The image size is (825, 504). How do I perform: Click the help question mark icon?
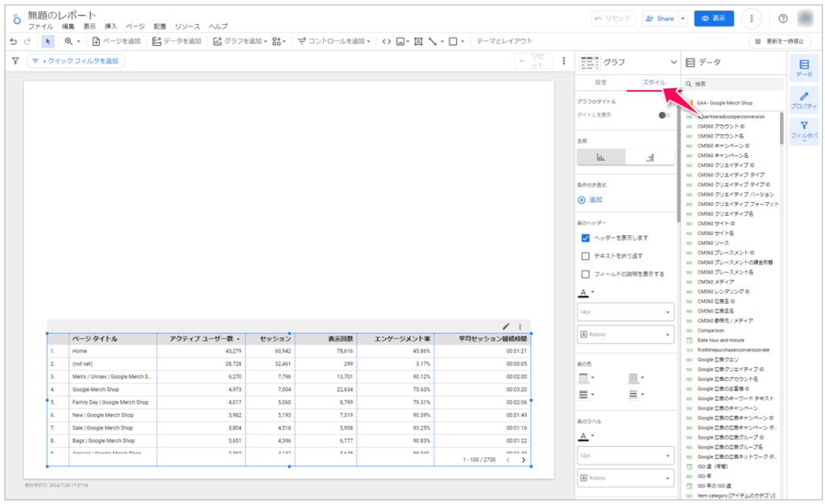pyautogui.click(x=783, y=19)
